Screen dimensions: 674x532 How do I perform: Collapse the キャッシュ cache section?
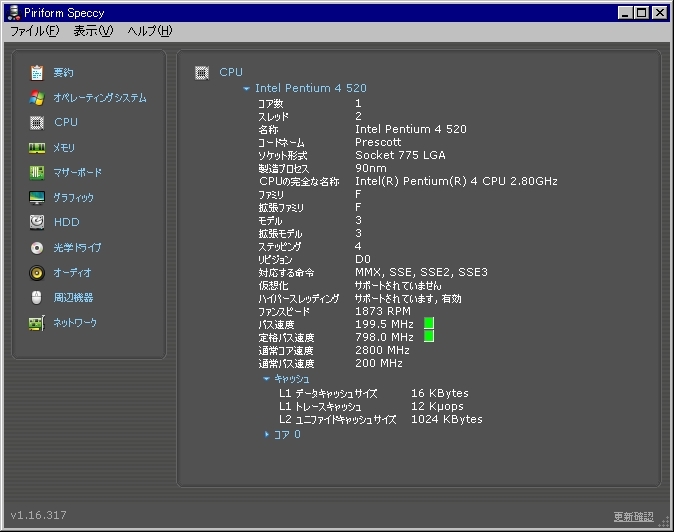266,379
